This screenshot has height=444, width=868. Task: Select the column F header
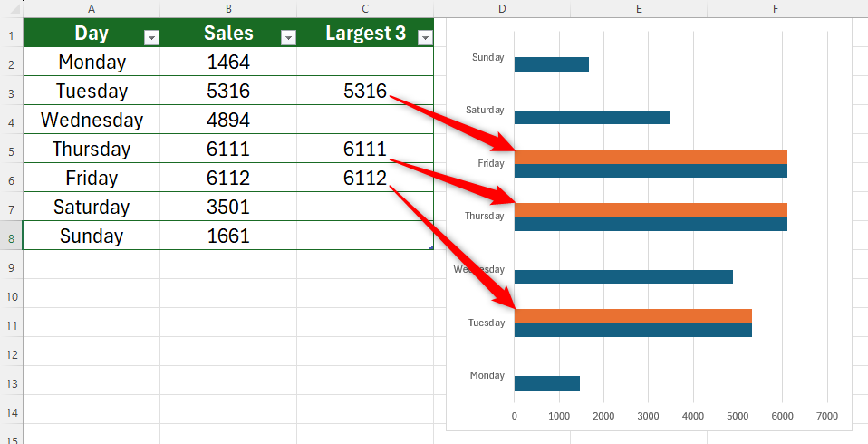click(x=776, y=8)
